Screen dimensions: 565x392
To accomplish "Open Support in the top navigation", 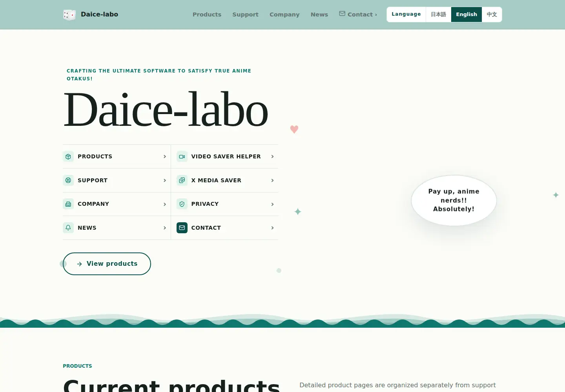I will [x=245, y=15].
